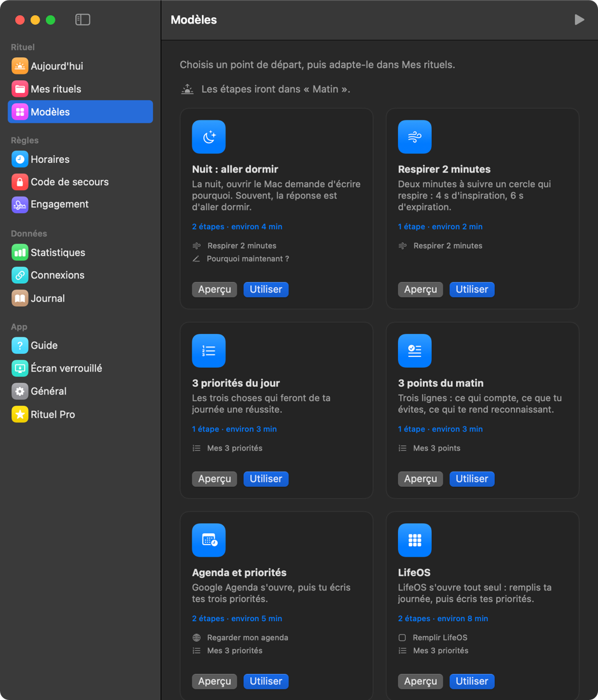Use the 3 priorités du jour template
Screen dimensions: 598x700
pyautogui.click(x=266, y=479)
